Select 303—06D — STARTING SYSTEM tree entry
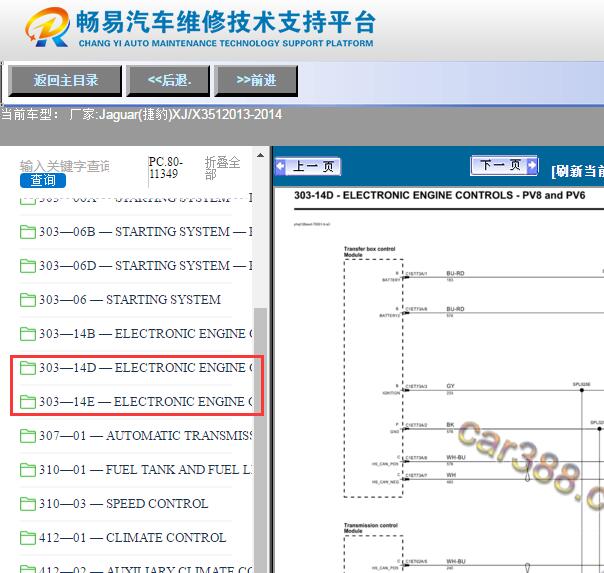 point(146,266)
